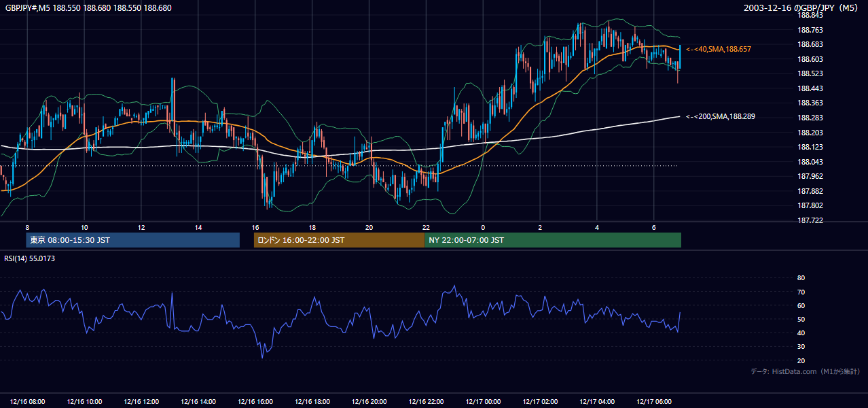This screenshot has height=408, width=868.
Task: Click RSI scale value 40
Action: point(801,333)
